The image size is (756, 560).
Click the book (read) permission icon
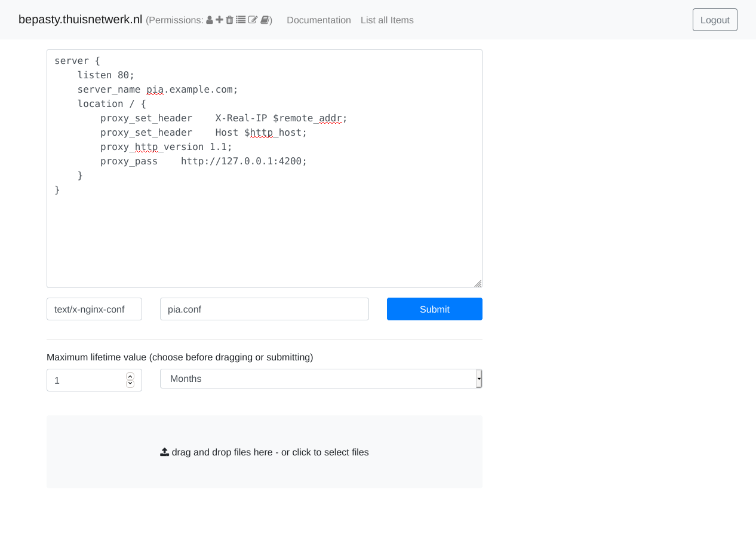265,20
